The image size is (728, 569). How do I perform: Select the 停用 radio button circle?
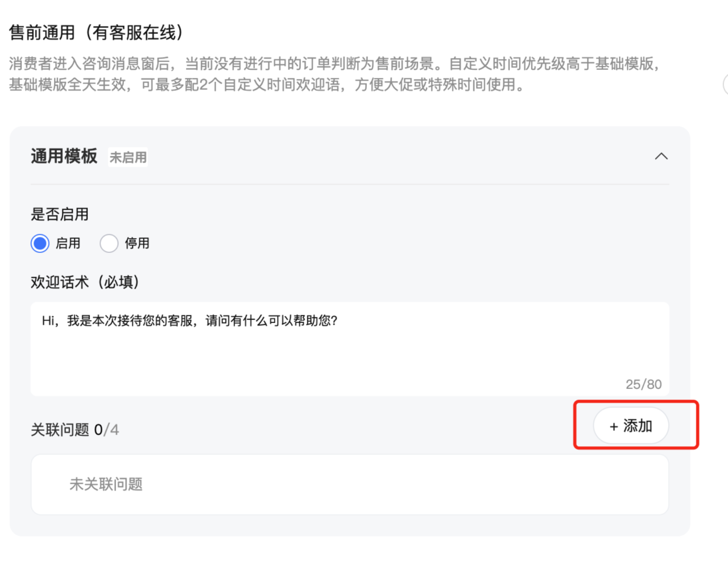109,243
